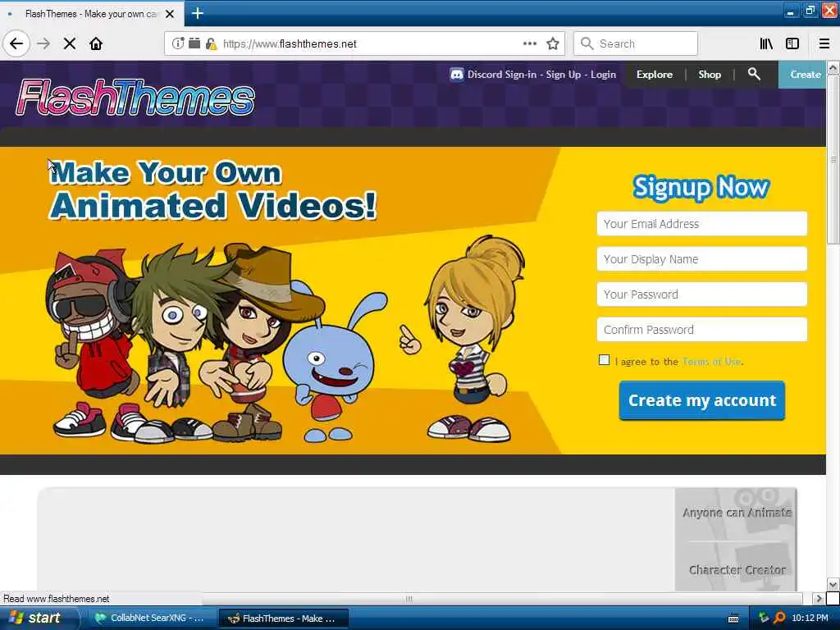Viewport: 840px width, 630px height.
Task: Focus the Your Password field
Action: [702, 294]
